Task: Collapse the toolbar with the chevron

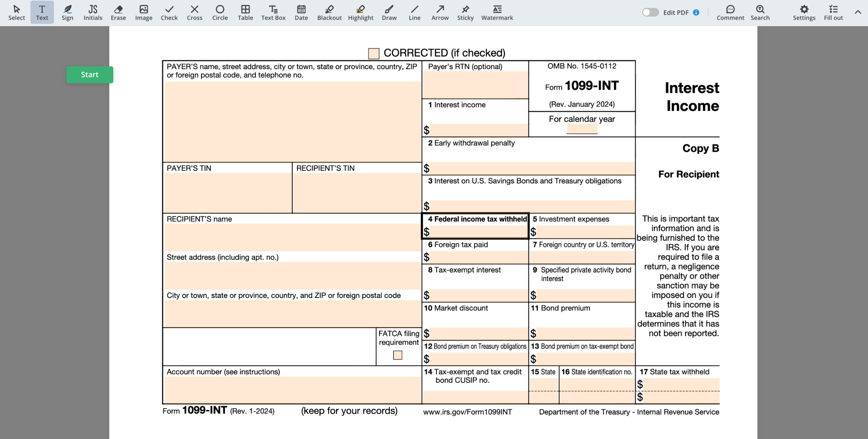Action: [858, 12]
